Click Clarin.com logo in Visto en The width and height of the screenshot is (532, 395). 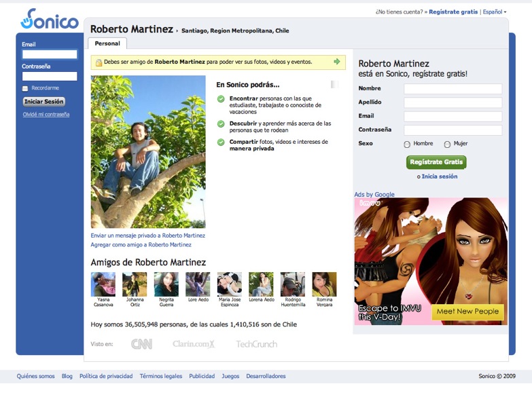(194, 344)
